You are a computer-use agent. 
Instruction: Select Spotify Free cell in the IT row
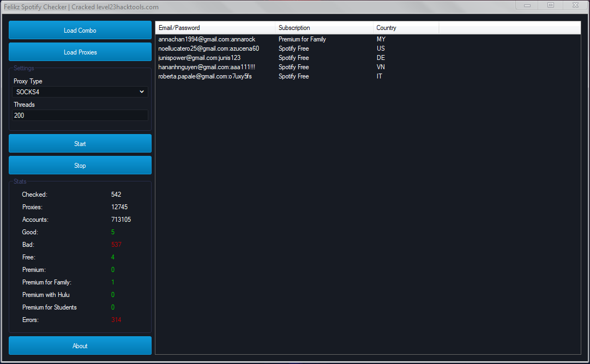pyautogui.click(x=293, y=76)
